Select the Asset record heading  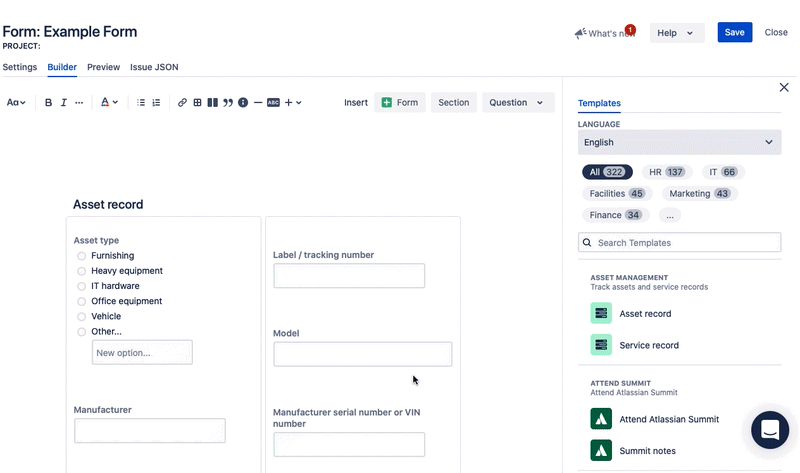coord(108,205)
